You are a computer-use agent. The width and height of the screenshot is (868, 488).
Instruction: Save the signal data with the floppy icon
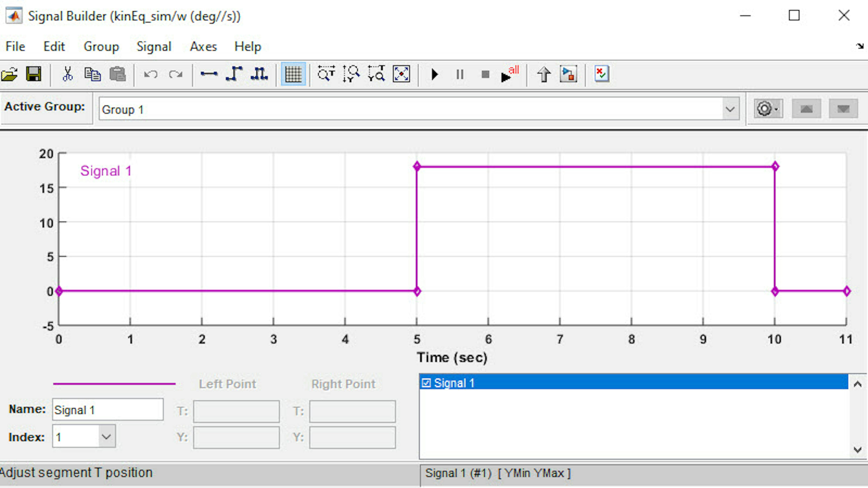click(34, 74)
